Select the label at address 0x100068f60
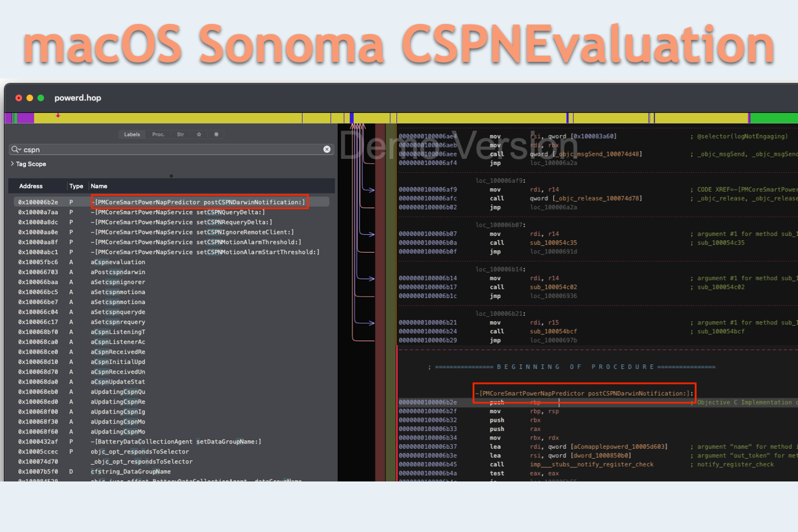This screenshot has height=532, width=798. coord(172,432)
